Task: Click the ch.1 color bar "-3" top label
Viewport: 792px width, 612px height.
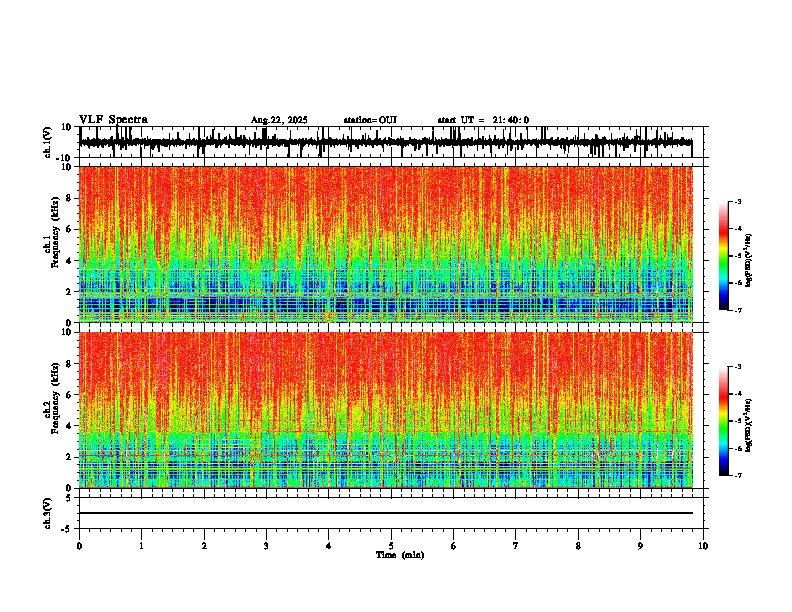Action: click(738, 201)
